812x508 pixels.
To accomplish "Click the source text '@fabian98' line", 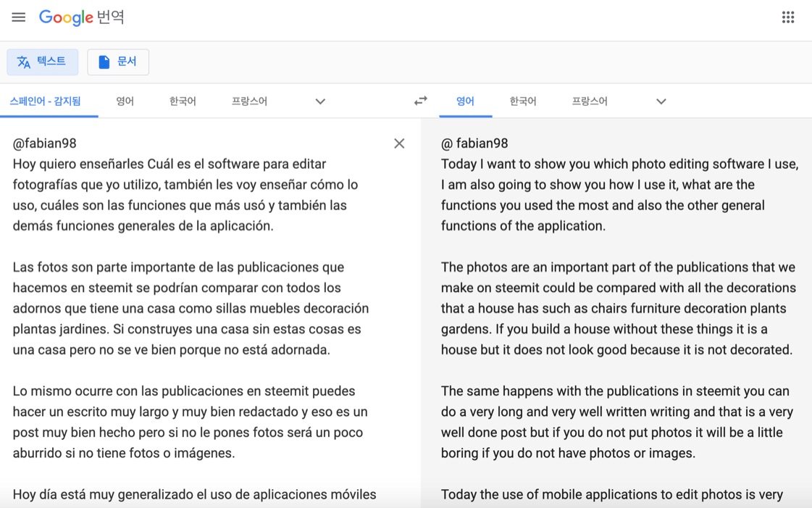I will tap(44, 143).
